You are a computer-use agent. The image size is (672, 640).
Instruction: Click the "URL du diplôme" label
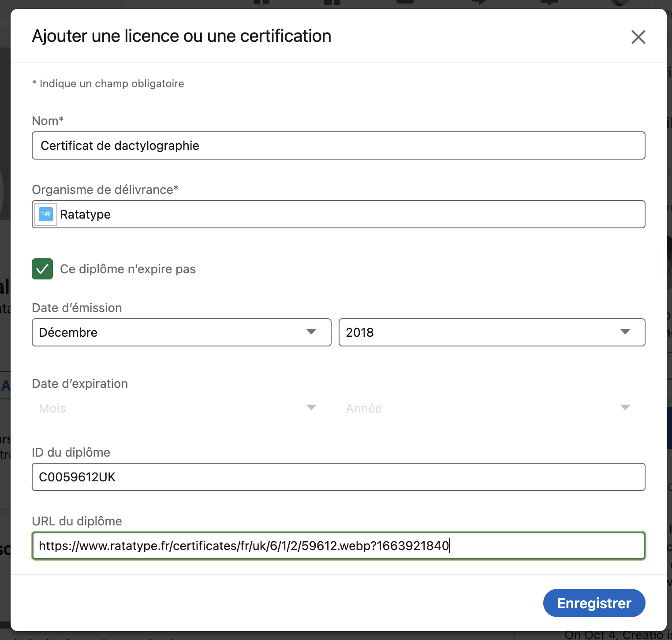77,521
